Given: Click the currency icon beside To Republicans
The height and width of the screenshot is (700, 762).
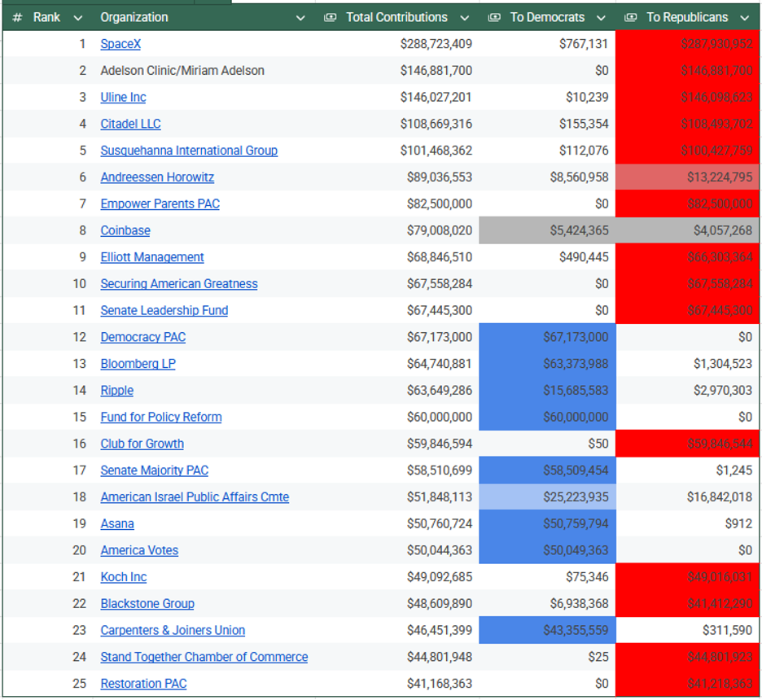Looking at the screenshot, I should (631, 17).
